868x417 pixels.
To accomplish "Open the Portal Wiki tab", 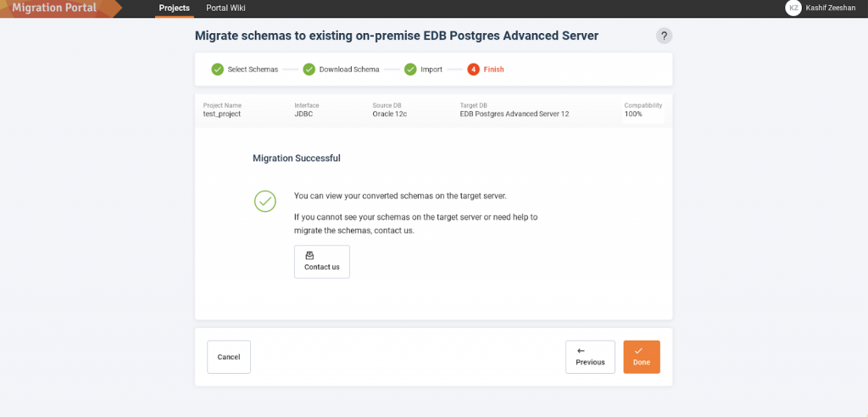I will pyautogui.click(x=225, y=8).
